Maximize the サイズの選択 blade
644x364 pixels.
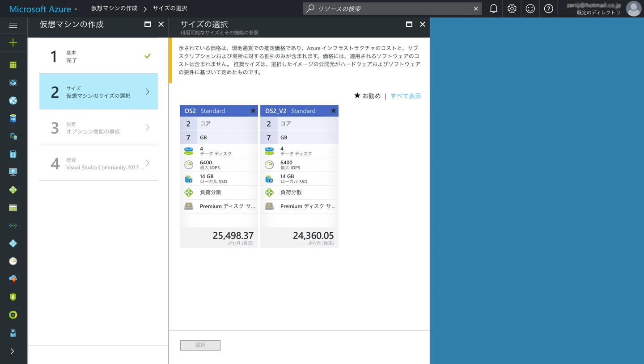409,24
